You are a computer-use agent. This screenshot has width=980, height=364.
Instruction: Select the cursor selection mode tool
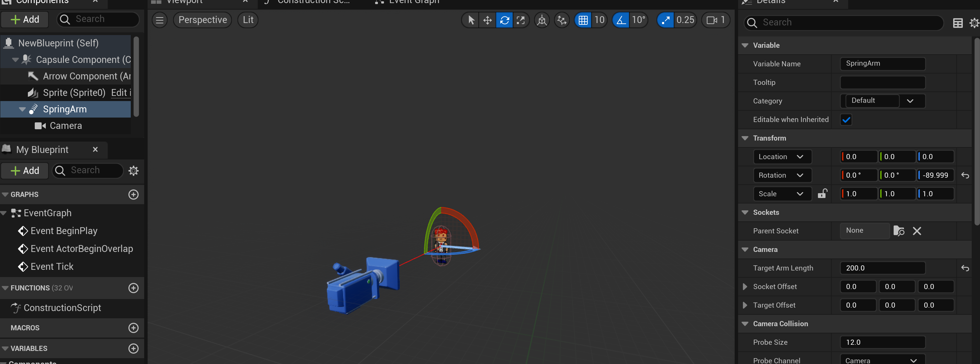[x=471, y=20]
